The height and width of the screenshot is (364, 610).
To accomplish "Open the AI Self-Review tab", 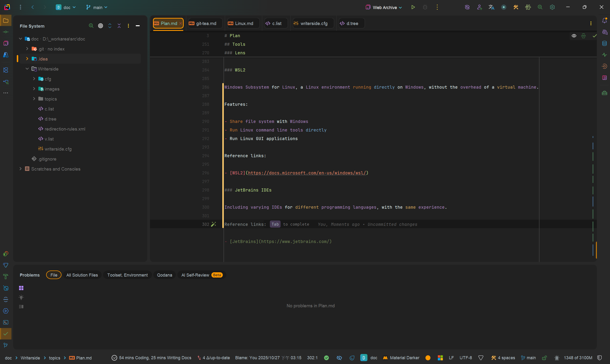I will click(202, 275).
